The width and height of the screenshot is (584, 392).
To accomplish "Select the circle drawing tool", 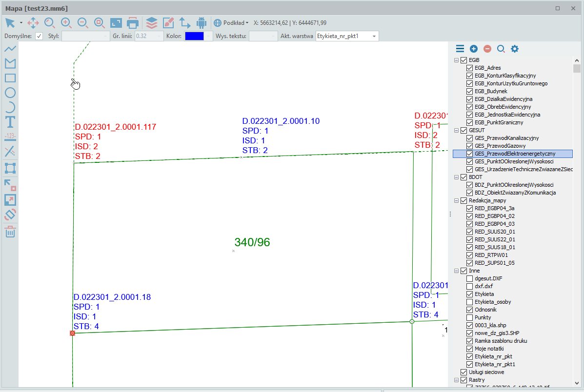I will coord(10,93).
